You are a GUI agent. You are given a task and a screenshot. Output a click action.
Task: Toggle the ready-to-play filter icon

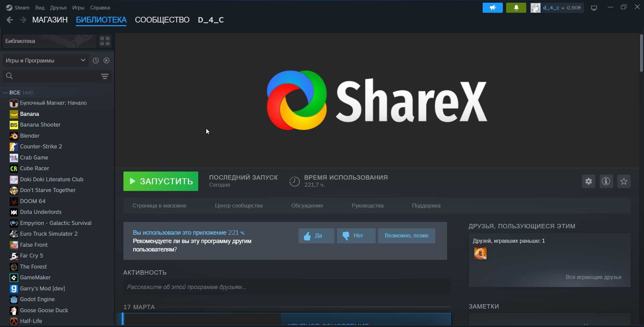[x=106, y=60]
